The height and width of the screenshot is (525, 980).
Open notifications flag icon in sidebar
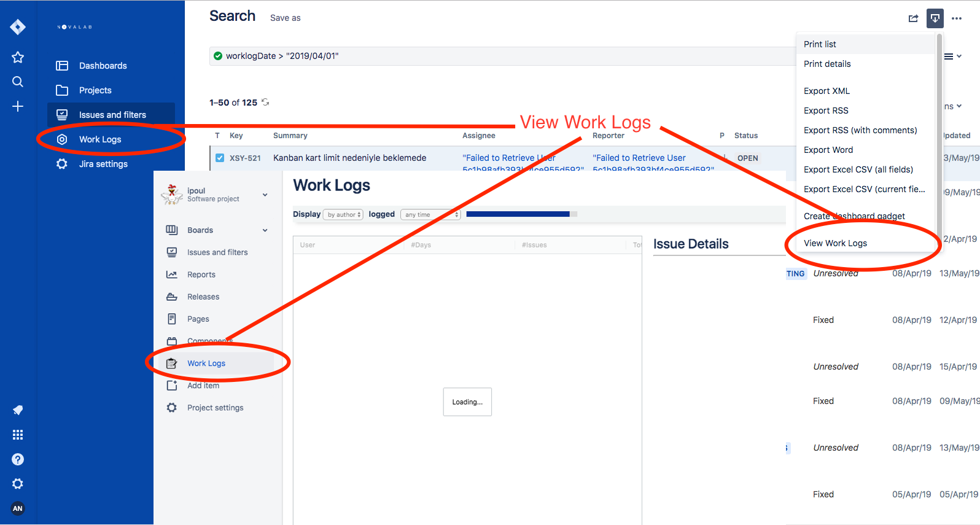(x=18, y=410)
